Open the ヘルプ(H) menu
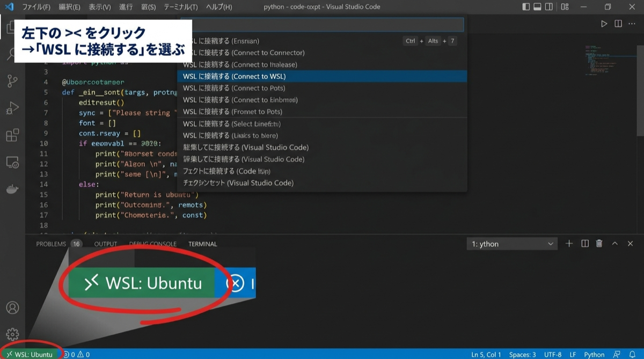Screen dimensions: 644x359 [219, 7]
